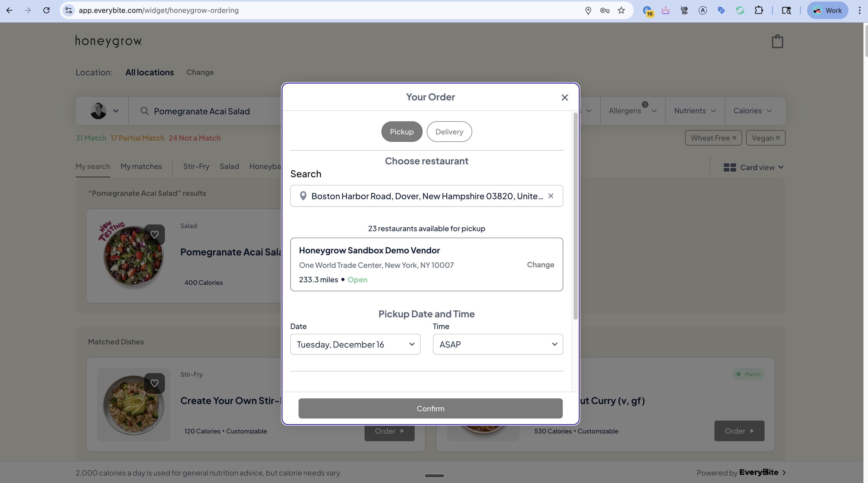Open the browser extensions puzzle icon
Screen dimensions: 868x483
[759, 10]
